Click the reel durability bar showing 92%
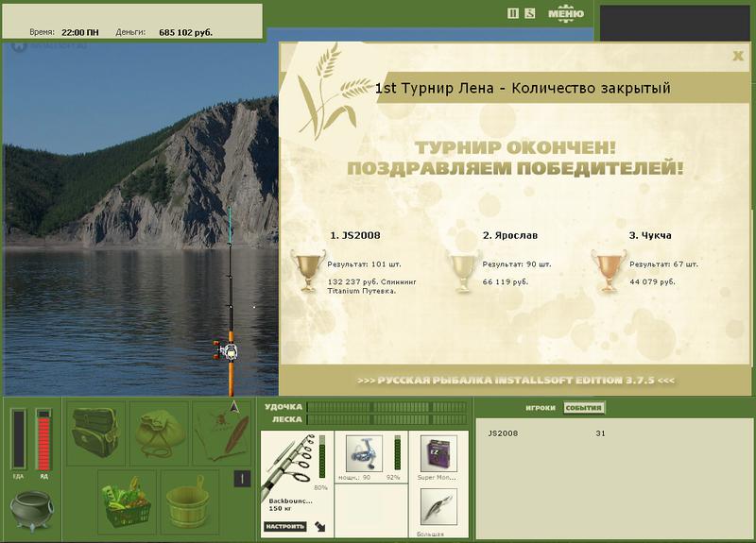This screenshot has height=543, width=756. click(x=397, y=453)
